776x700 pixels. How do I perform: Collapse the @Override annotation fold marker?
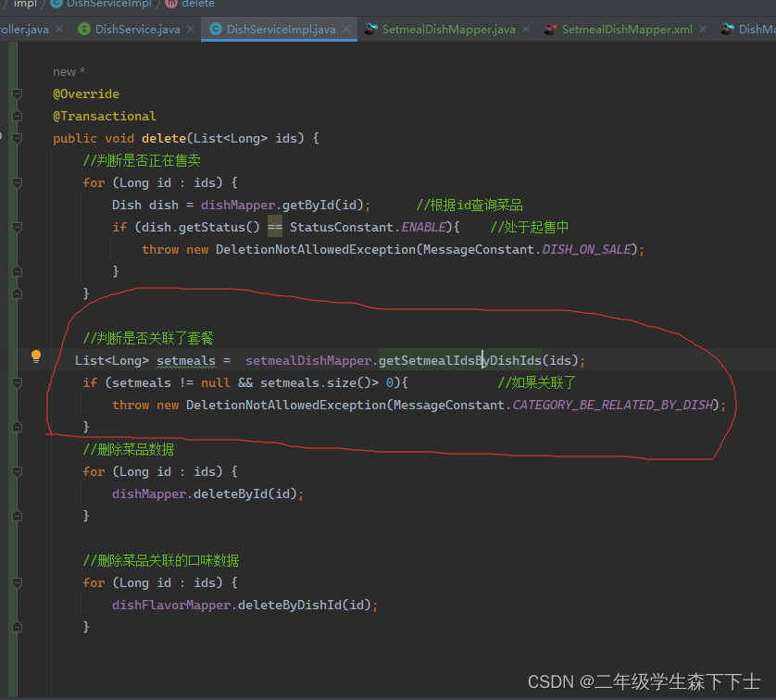point(17,94)
